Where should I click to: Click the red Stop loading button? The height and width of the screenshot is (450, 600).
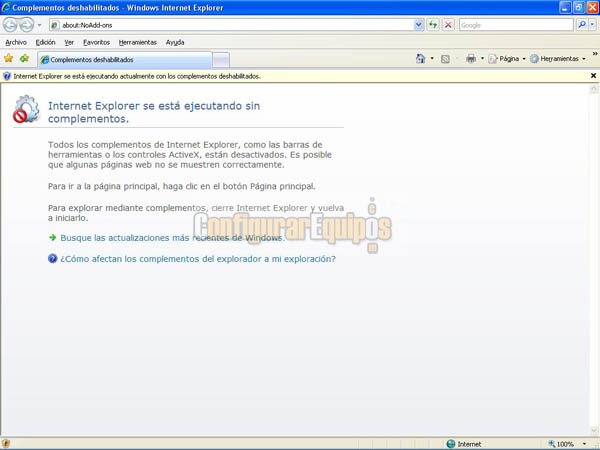click(448, 25)
